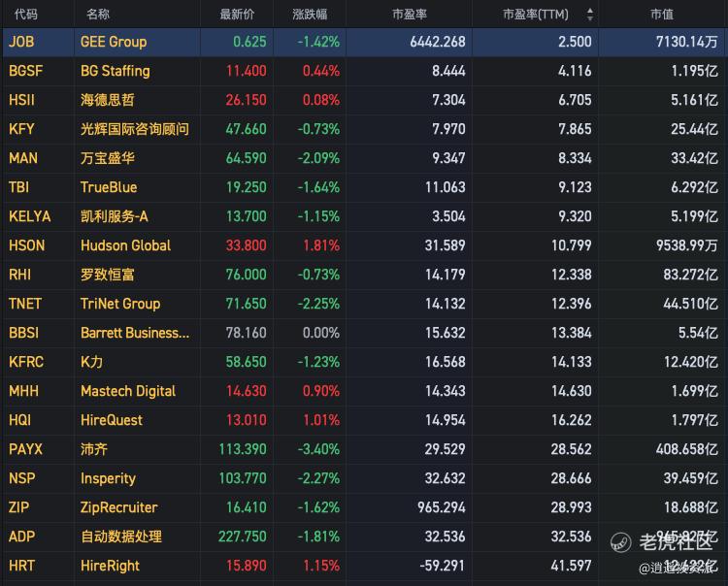Sort the table by 市值 header
The height and width of the screenshot is (586, 728).
662,15
